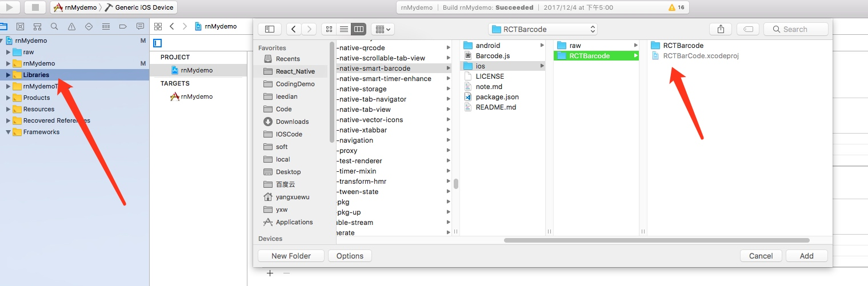The height and width of the screenshot is (286, 868).
Task: Click the share button in file dialog
Action: 721,29
